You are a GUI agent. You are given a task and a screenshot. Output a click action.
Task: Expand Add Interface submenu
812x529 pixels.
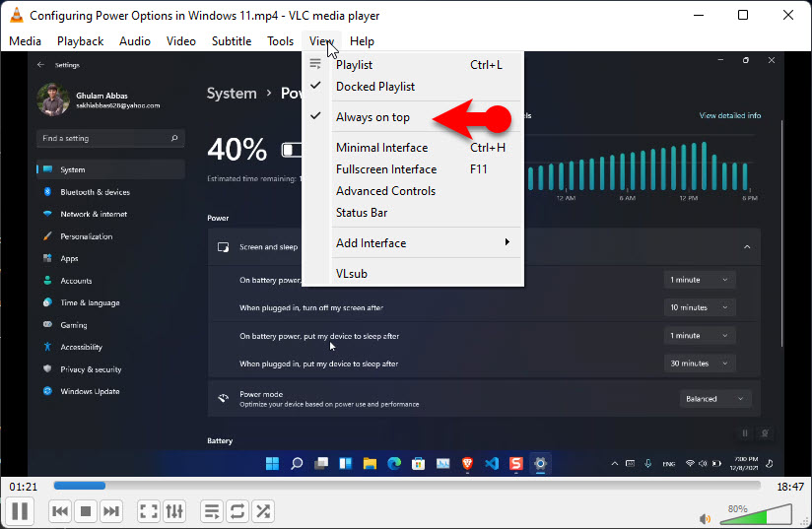[x=413, y=242]
